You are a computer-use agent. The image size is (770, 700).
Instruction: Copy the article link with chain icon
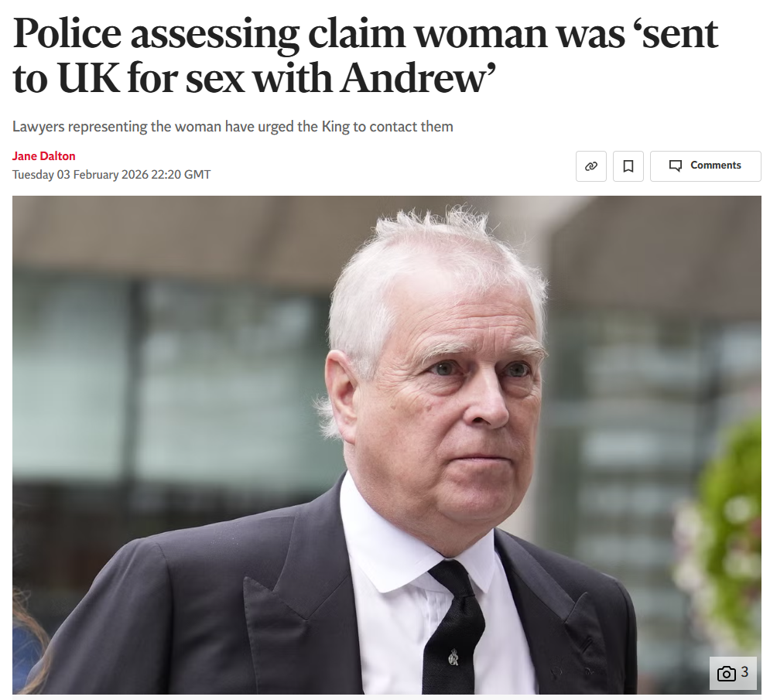pos(590,166)
